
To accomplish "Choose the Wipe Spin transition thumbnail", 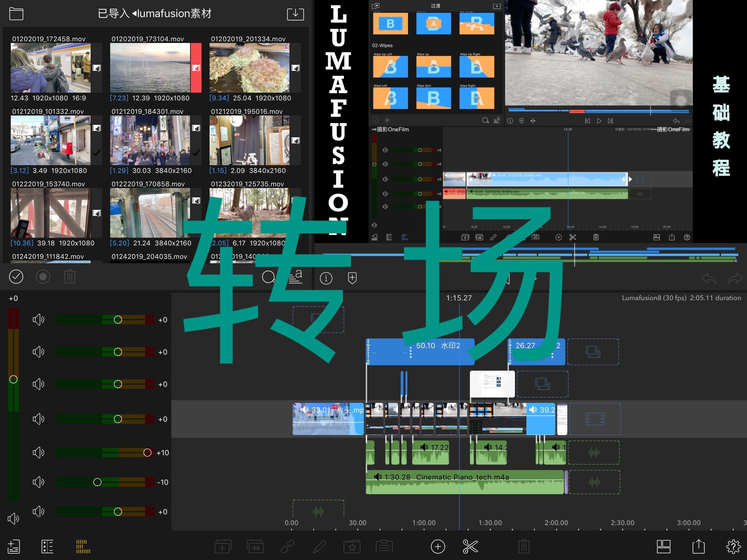I will [x=434, y=98].
